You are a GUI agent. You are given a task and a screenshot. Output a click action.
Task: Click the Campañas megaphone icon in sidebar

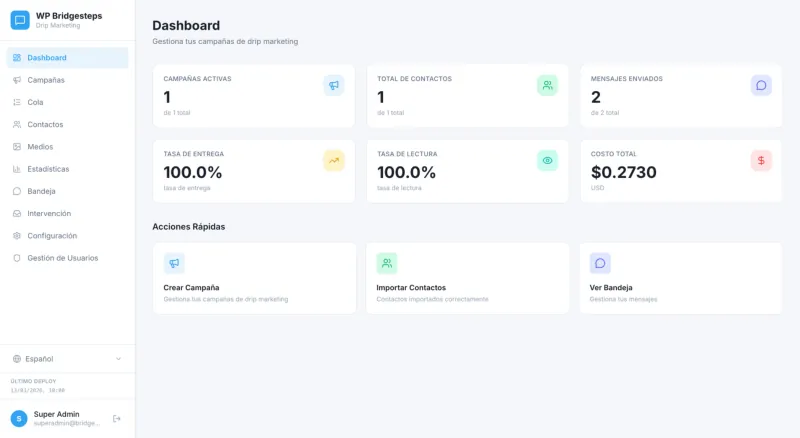(17, 80)
